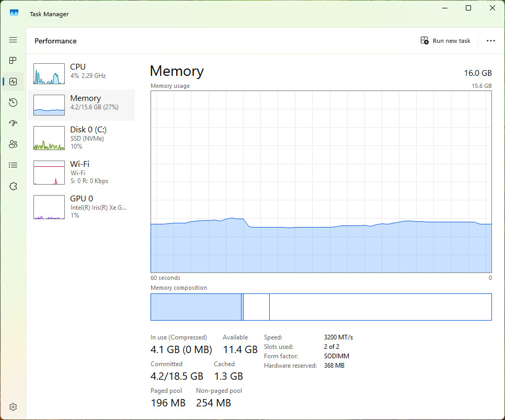Select Disk 0 (C:) performance entry
The image size is (505, 420).
pos(82,138)
